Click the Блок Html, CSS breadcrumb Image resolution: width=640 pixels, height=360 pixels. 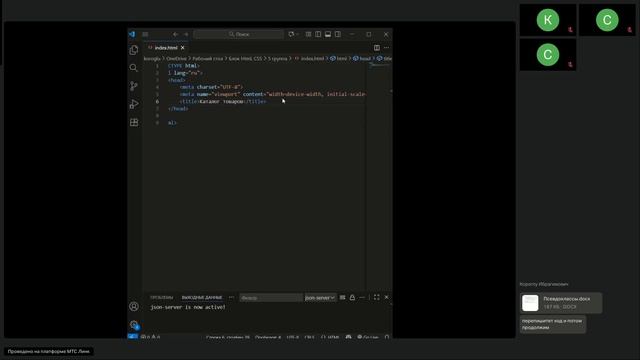(x=245, y=59)
